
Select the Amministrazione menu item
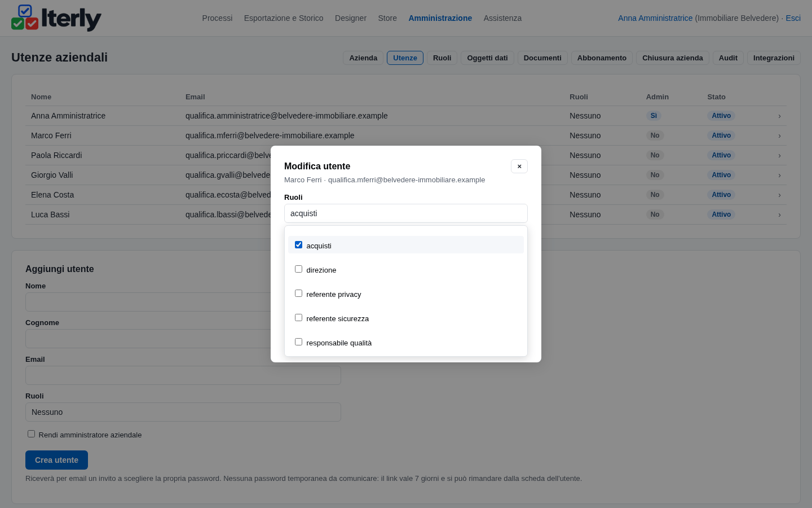pyautogui.click(x=440, y=18)
